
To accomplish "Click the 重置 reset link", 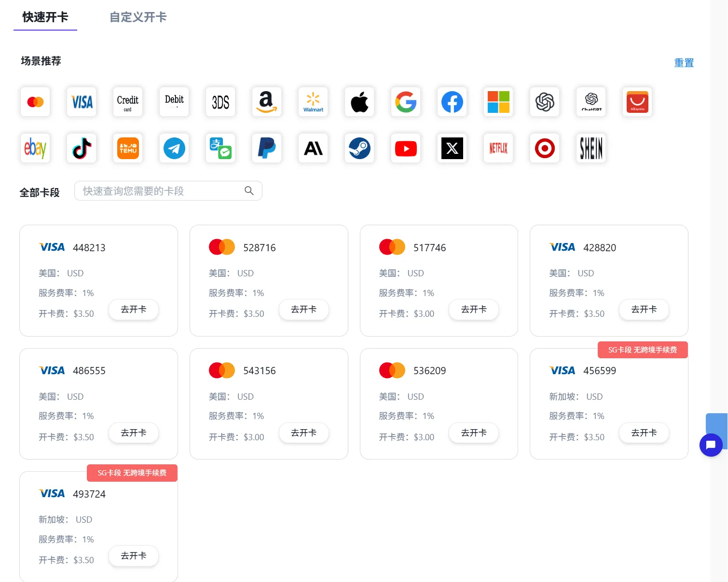I will [684, 63].
